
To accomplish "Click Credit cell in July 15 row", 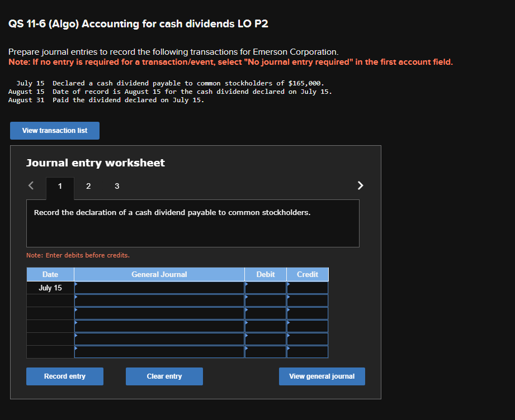I will (x=308, y=288).
